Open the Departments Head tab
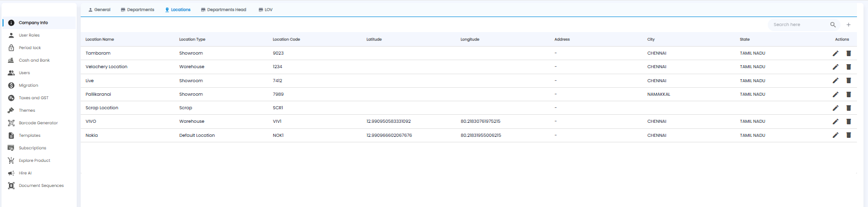 coord(224,10)
